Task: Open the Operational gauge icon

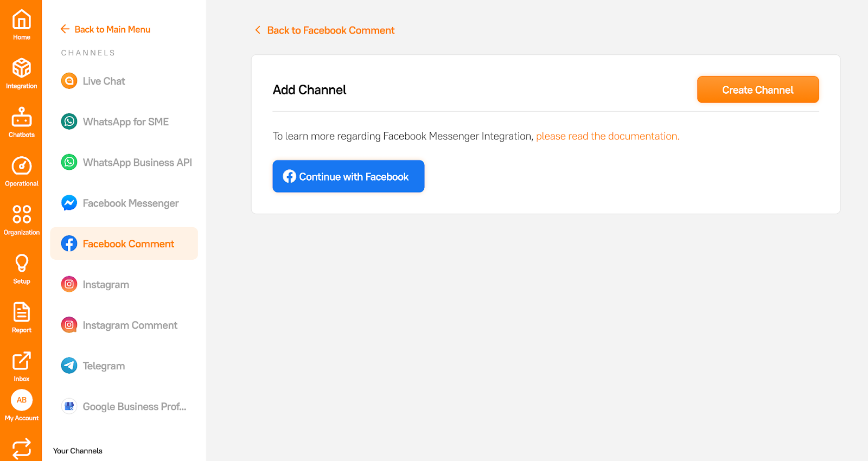Action: point(22,165)
